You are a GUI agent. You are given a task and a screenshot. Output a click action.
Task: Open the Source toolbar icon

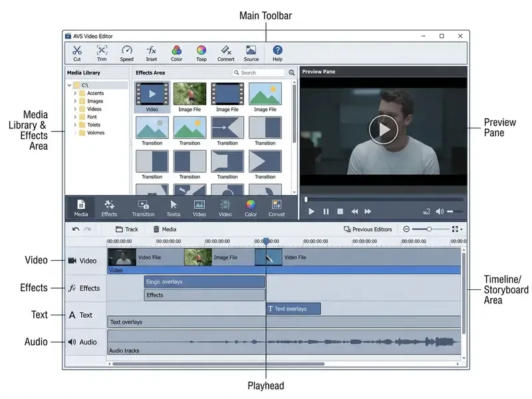251,53
